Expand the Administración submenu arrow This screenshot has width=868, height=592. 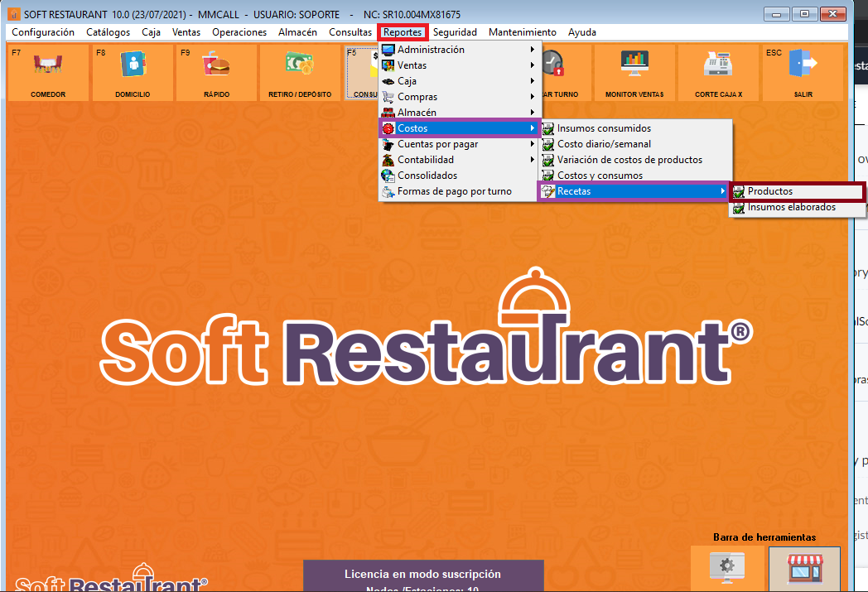(532, 50)
